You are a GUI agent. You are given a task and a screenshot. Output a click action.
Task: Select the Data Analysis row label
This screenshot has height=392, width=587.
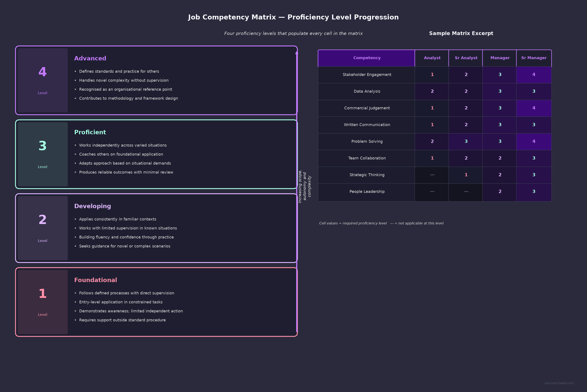pyautogui.click(x=367, y=91)
